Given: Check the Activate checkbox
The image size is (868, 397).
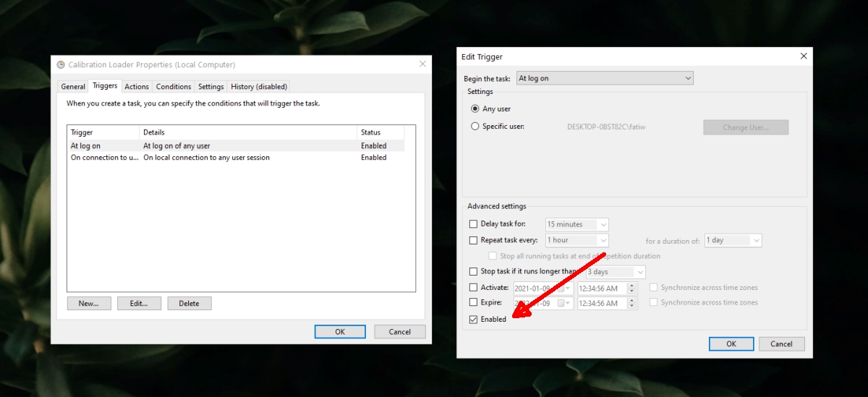Looking at the screenshot, I should point(474,288).
